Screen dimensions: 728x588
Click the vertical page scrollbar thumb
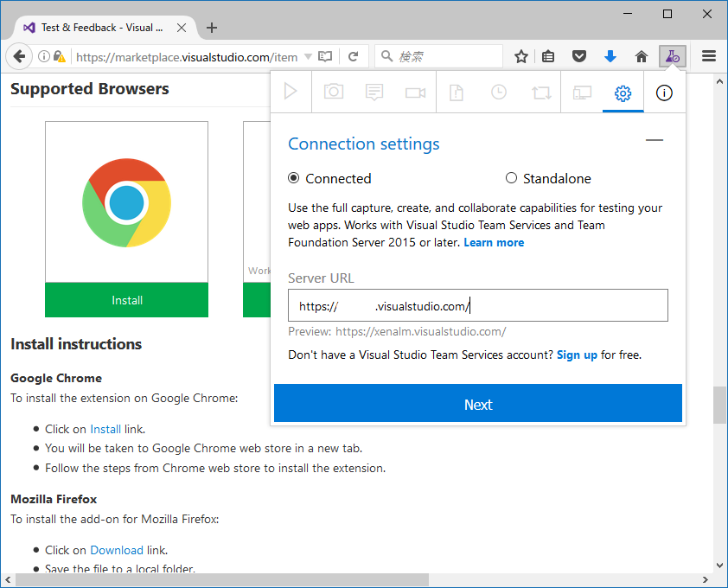coord(719,405)
